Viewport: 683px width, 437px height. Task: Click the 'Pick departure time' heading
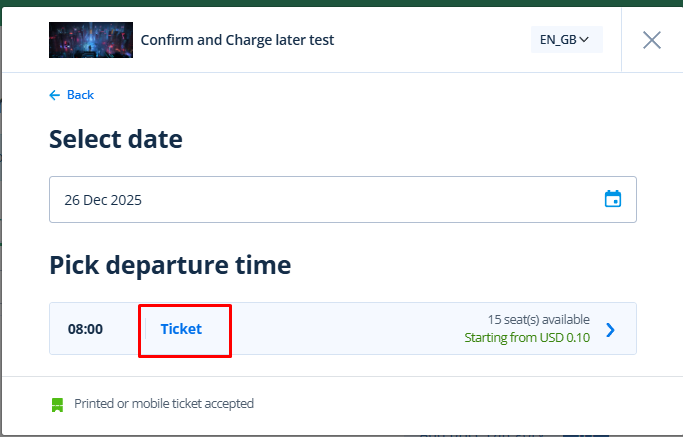(x=170, y=265)
